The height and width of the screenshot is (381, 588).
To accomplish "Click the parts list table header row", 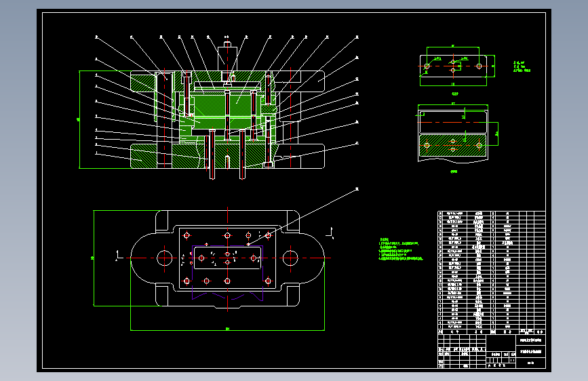I will point(491,332).
